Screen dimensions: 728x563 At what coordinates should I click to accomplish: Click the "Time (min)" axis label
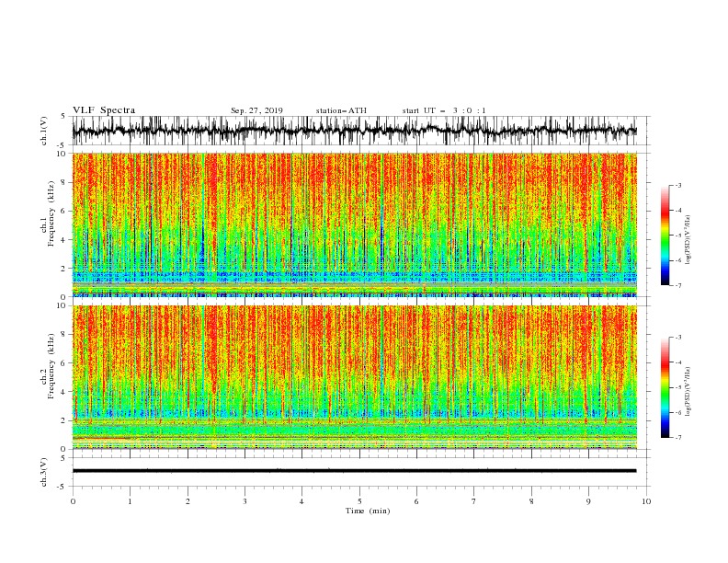pos(368,511)
